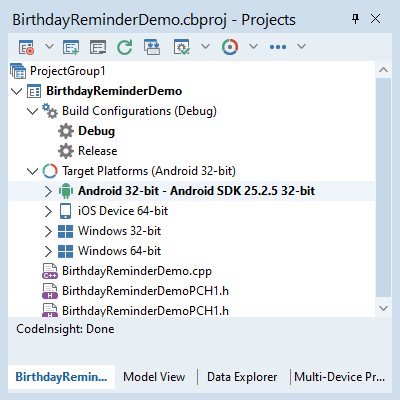The image size is (400, 400).
Task: Switch to the Model View tab
Action: (154, 377)
